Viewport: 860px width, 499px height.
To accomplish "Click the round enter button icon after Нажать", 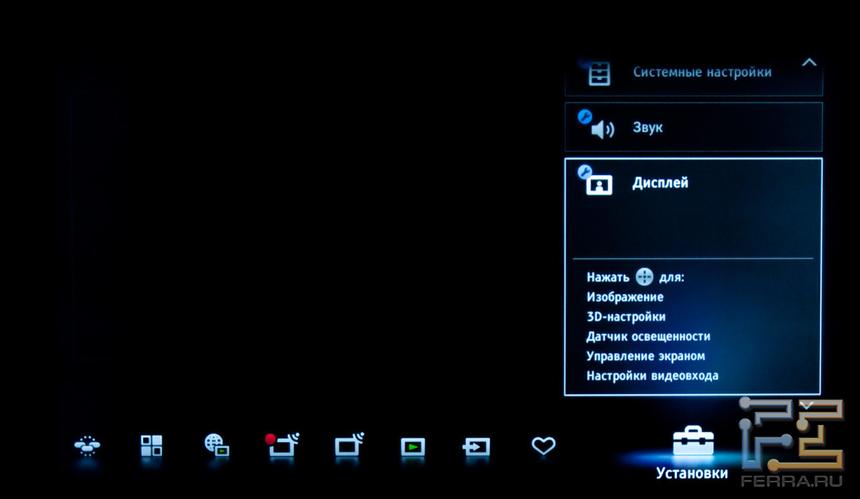I will coord(644,277).
